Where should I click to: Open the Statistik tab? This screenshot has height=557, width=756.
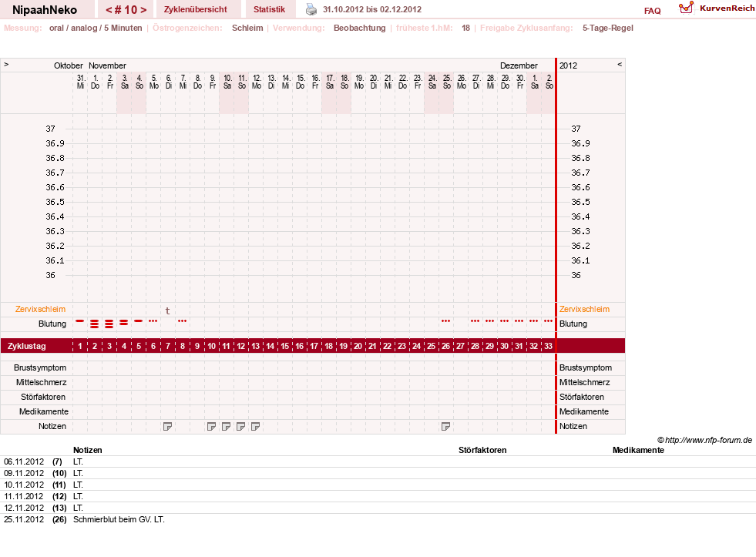tap(269, 9)
